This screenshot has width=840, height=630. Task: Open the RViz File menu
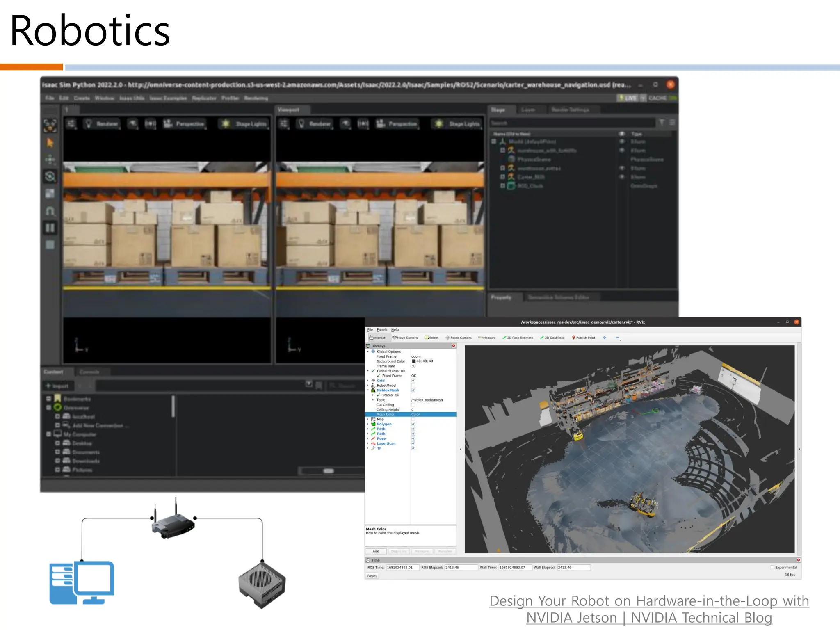370,329
